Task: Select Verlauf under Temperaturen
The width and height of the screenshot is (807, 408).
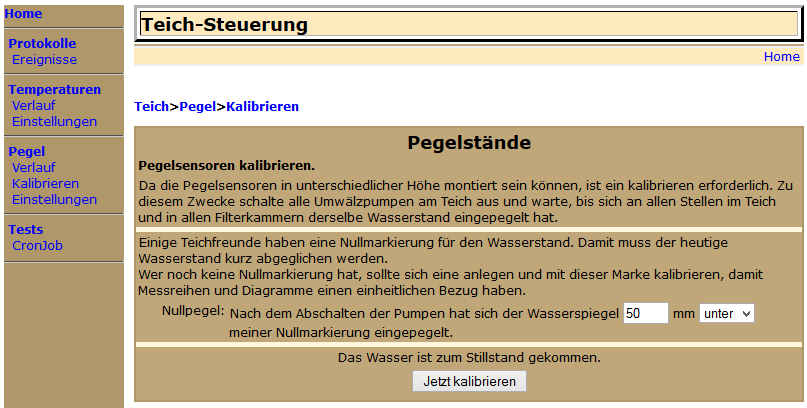Action: [x=34, y=105]
